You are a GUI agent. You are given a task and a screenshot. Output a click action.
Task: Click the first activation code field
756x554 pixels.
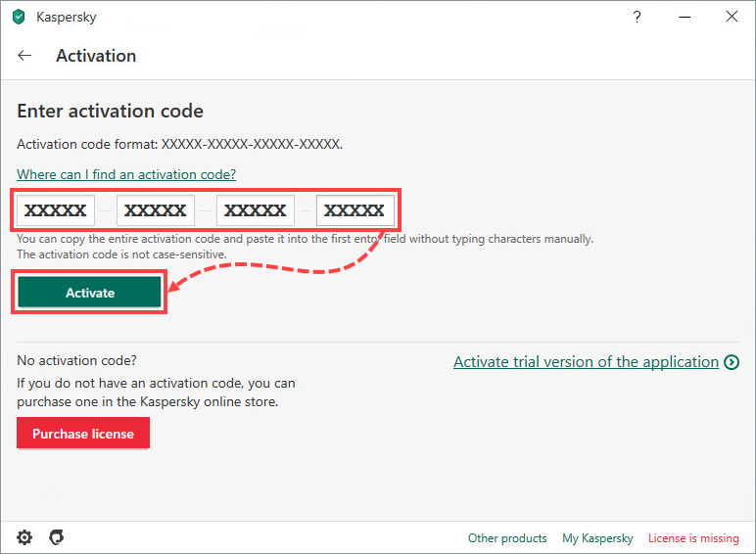pos(55,210)
